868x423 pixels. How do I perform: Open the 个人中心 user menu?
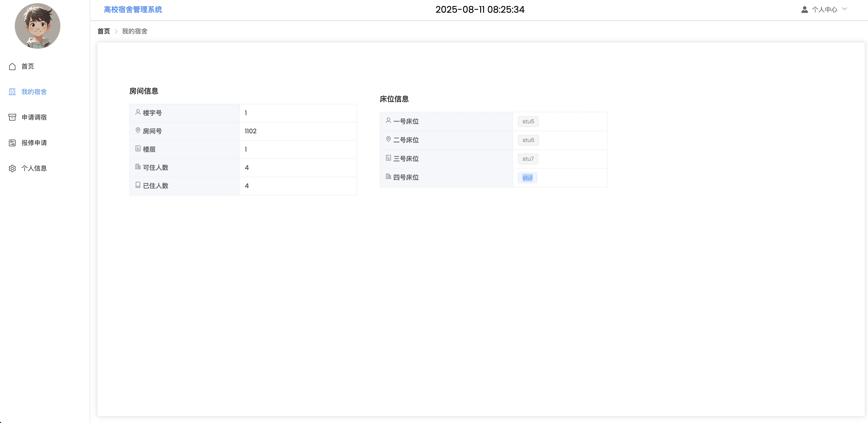[x=824, y=9]
